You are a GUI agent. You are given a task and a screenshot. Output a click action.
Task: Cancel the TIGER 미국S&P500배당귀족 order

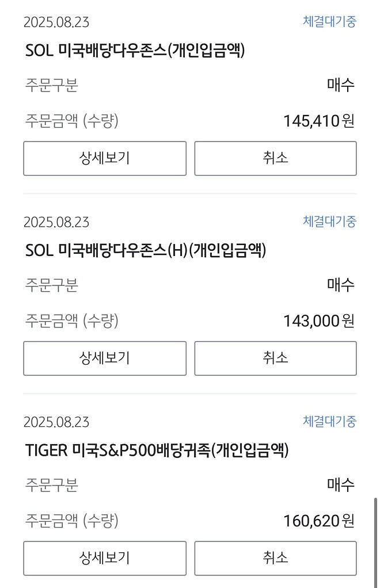275,558
